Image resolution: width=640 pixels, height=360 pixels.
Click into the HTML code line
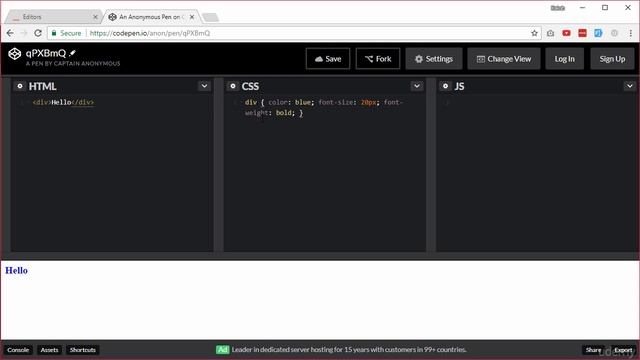63,102
